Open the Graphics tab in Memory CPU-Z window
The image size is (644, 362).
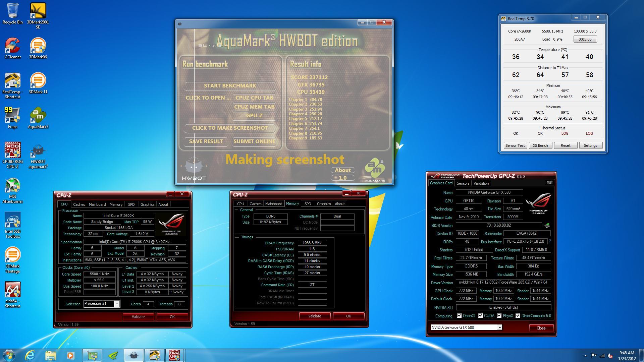tap(324, 203)
